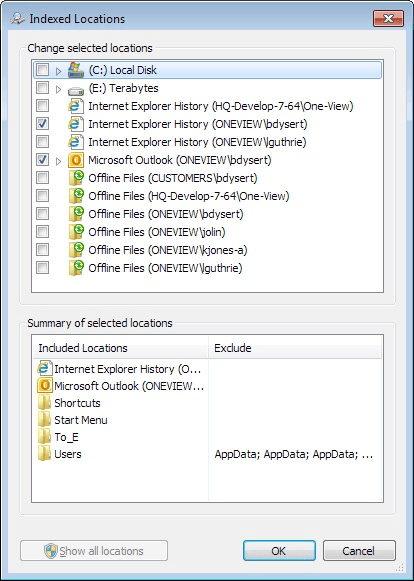414x581 pixels.
Task: Select "Offline Files (ONEVIEW\bdysert)" text
Action: (166, 214)
